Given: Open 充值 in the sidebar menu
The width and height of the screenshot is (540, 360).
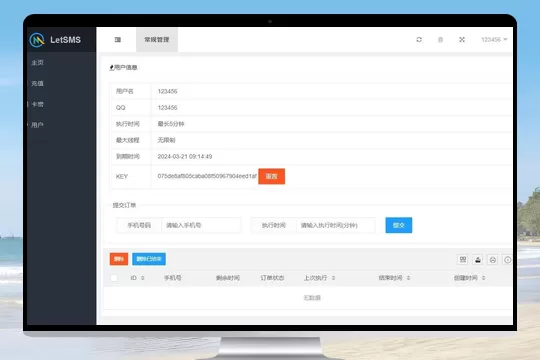Looking at the screenshot, I should [x=38, y=83].
